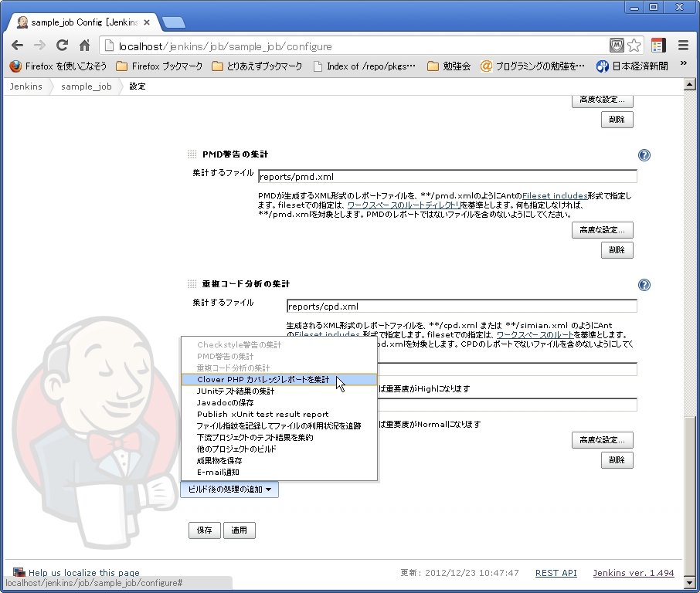Grab the PMD警告の集計 drag handle

192,154
